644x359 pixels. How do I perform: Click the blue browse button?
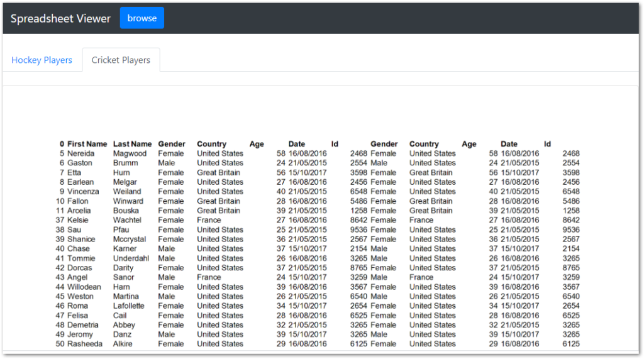click(142, 18)
